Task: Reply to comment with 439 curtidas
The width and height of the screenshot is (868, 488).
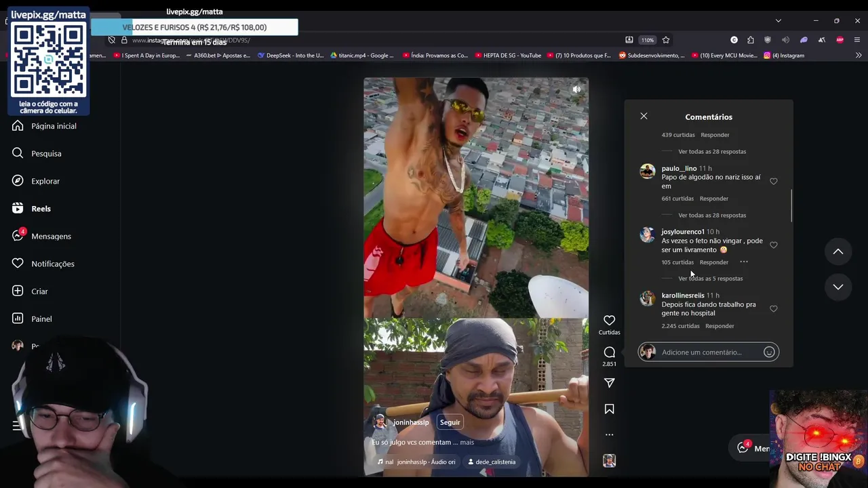Action: pyautogui.click(x=715, y=135)
